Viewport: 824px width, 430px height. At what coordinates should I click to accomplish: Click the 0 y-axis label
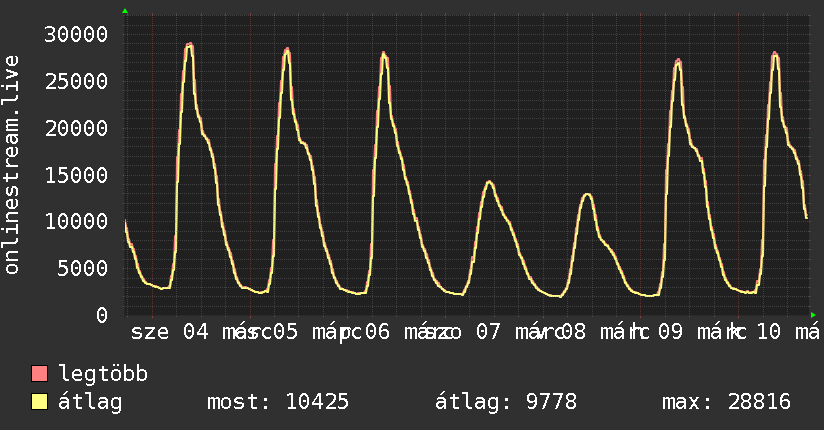102,315
